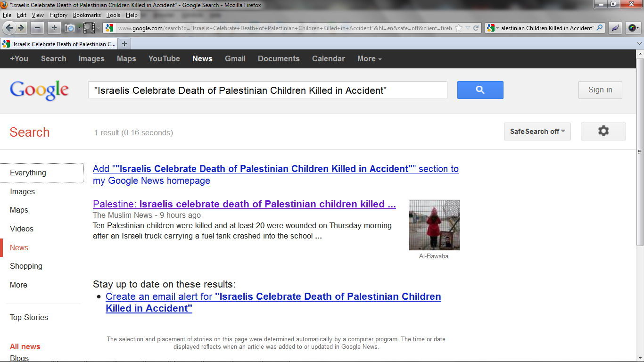Image resolution: width=644 pixels, height=362 pixels.
Task: Open the Palestine: Israelis celebrate death article link
Action: [244, 204]
